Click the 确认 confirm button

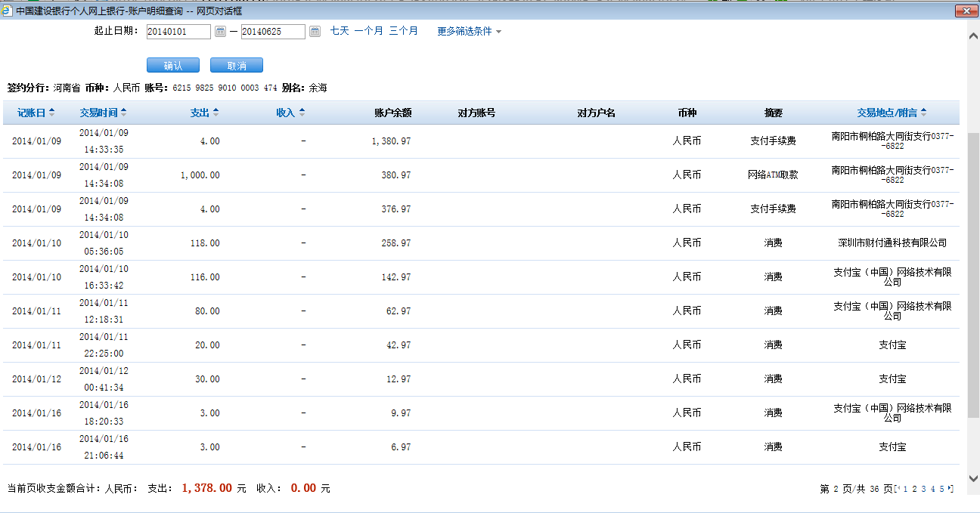173,66
